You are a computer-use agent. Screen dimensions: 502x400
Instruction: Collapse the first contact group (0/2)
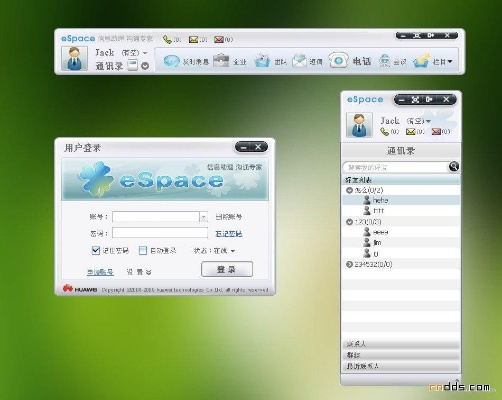[349, 190]
